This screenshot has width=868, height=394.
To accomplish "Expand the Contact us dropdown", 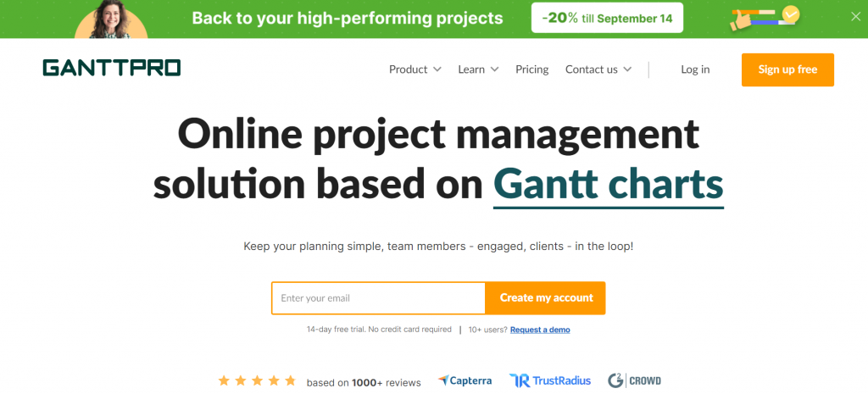I will pos(598,69).
